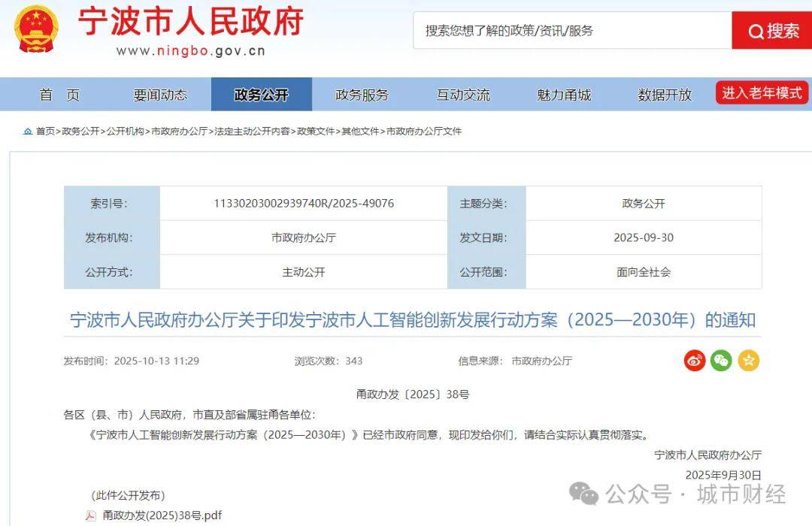Share the article via the WeChat icon

721,361
